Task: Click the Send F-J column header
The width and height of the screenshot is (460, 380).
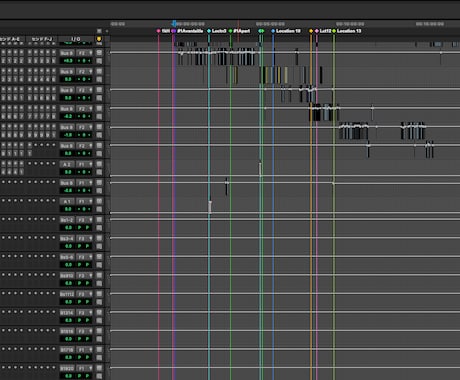Action: pos(42,39)
